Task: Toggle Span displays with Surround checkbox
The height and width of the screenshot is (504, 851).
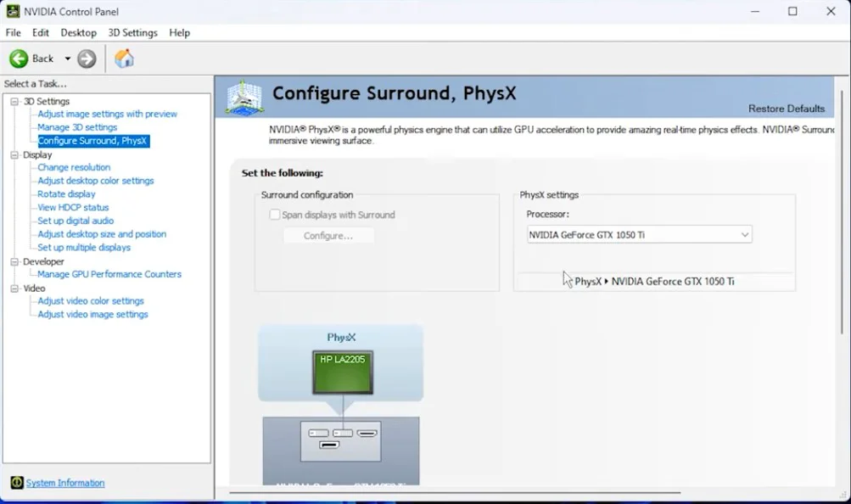Action: click(x=275, y=215)
